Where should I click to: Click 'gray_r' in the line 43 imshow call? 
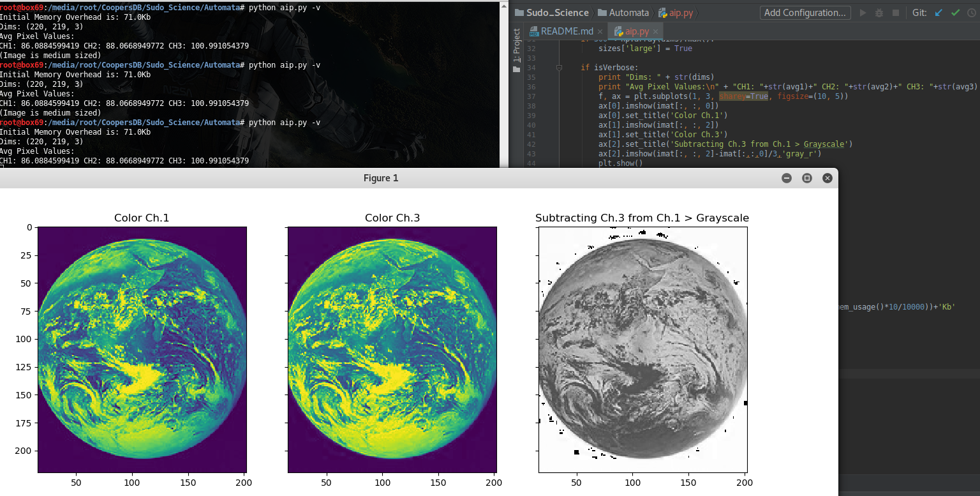pos(800,154)
